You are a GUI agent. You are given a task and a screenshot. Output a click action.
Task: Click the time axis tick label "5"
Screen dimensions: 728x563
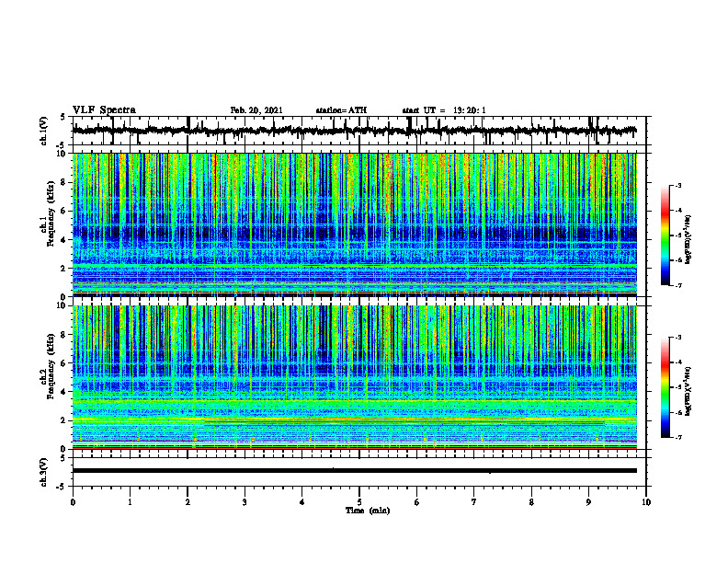pos(359,502)
